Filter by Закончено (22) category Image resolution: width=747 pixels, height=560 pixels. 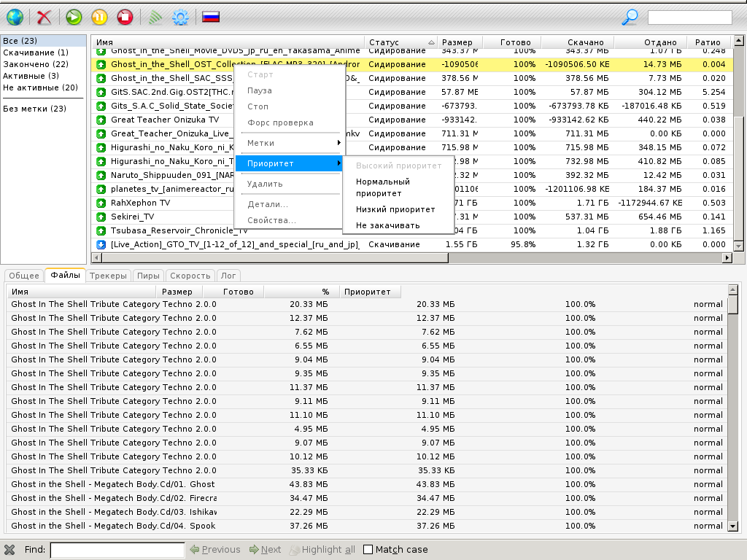36,64
